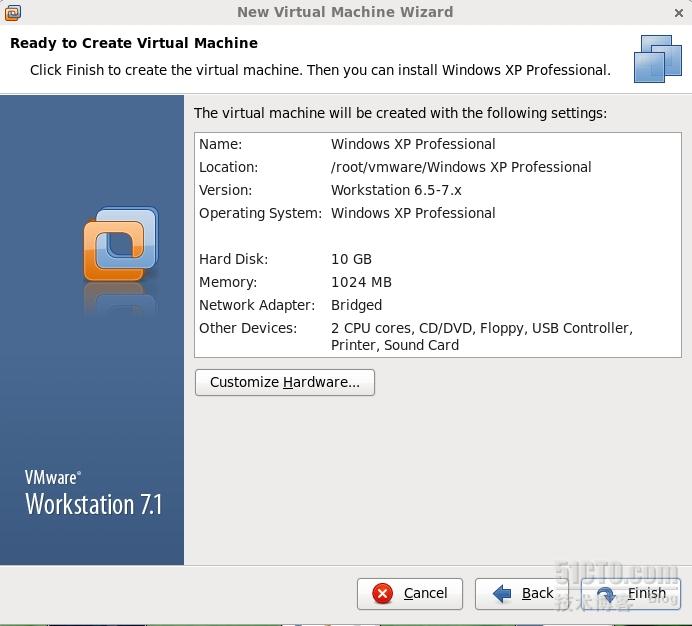Click the 'Location:' label
The image size is (692, 626).
[x=228, y=167]
